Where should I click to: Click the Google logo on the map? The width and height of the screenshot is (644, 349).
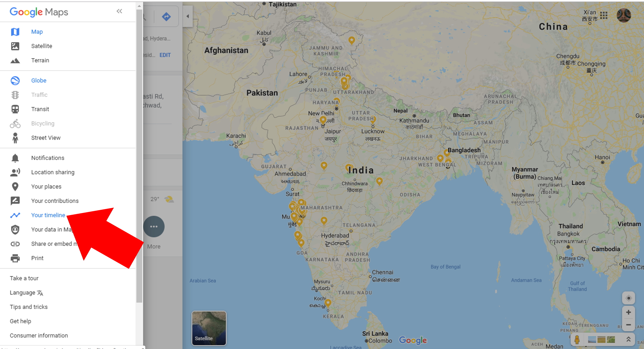[413, 340]
